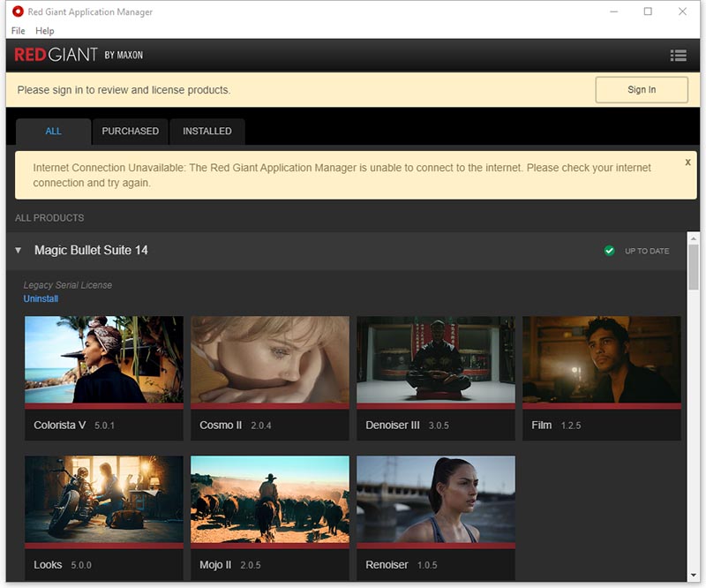Click the Magic Bullet Suite 14 title
Screen dimensions: 706x588
(x=91, y=250)
